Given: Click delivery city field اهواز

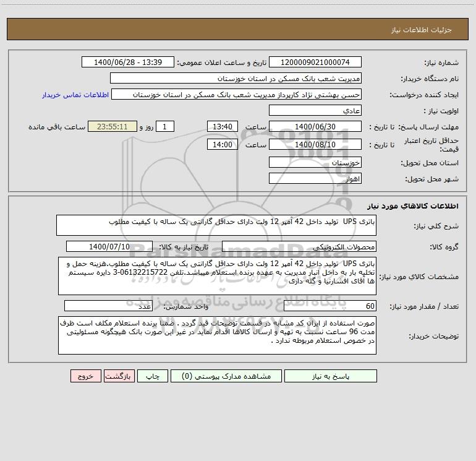Looking at the screenshot, I should point(315,178).
